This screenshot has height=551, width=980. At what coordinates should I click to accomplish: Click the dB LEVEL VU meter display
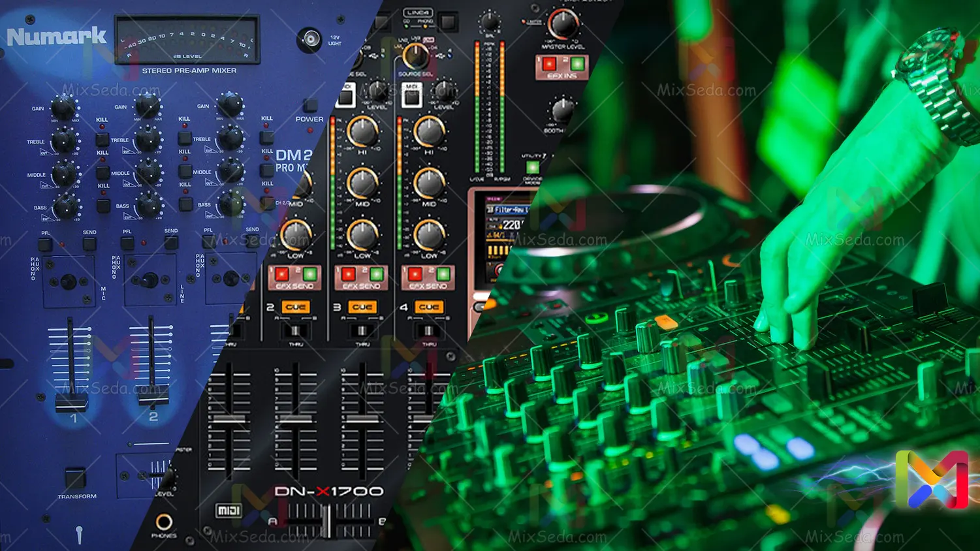(x=187, y=40)
